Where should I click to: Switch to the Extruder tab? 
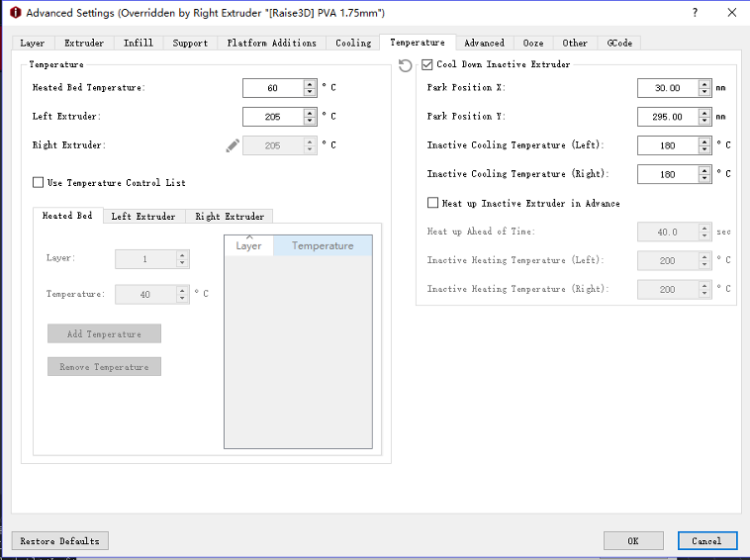click(x=84, y=43)
